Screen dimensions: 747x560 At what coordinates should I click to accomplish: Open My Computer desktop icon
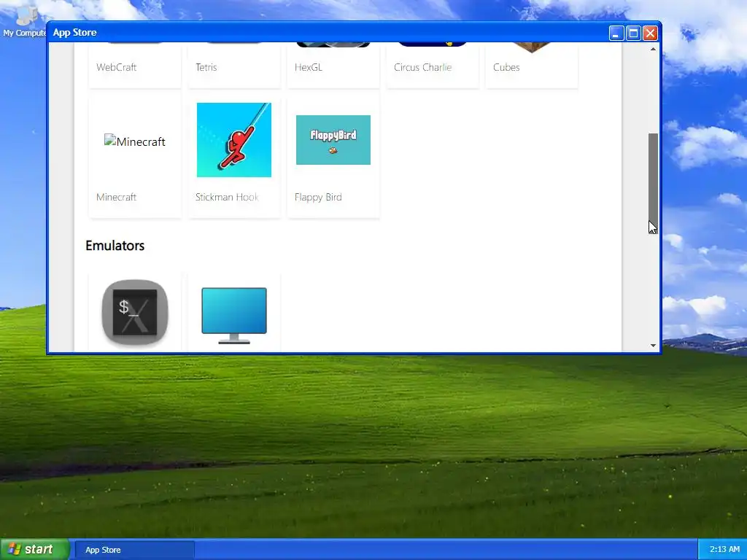pos(24,22)
